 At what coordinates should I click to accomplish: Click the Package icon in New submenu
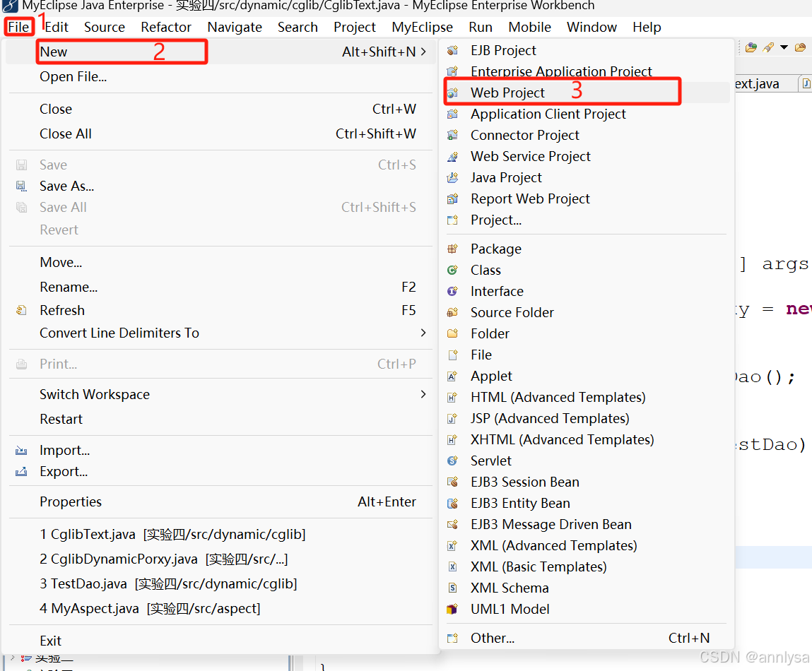coord(452,249)
